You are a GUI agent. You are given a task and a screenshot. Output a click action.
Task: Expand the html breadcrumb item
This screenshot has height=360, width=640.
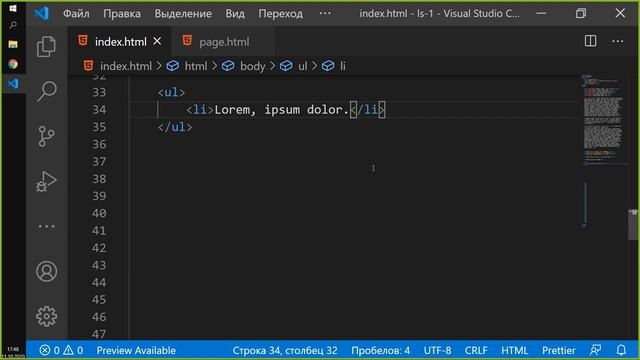pyautogui.click(x=196, y=66)
